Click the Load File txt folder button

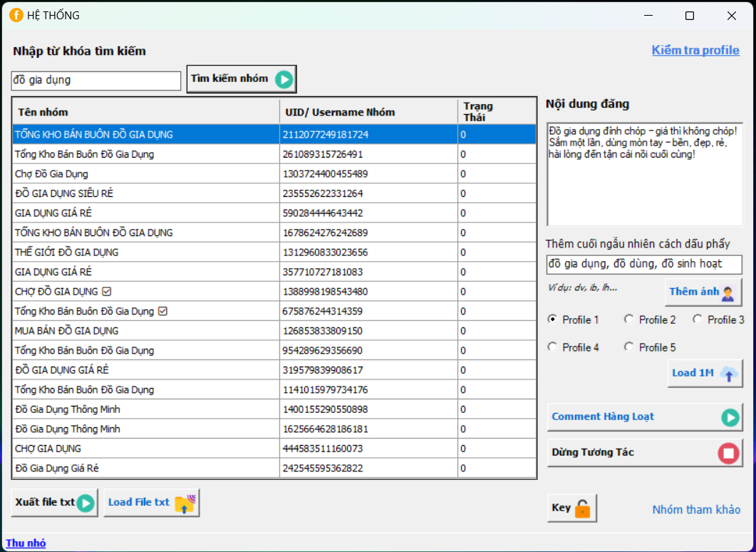coord(151,503)
